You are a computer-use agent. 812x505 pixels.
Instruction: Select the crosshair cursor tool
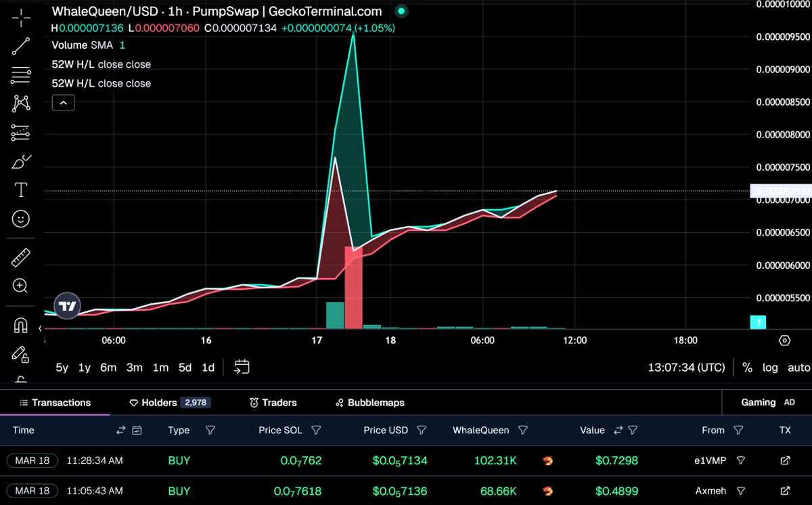[21, 18]
